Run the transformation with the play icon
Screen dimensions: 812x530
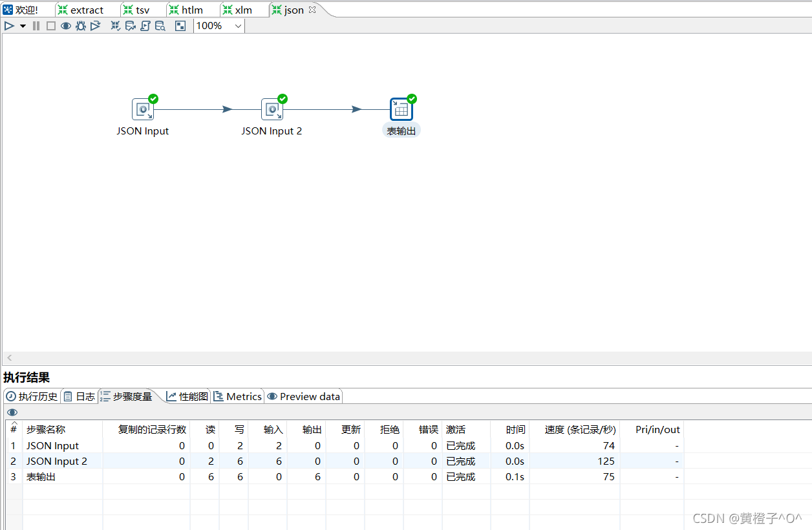point(9,26)
